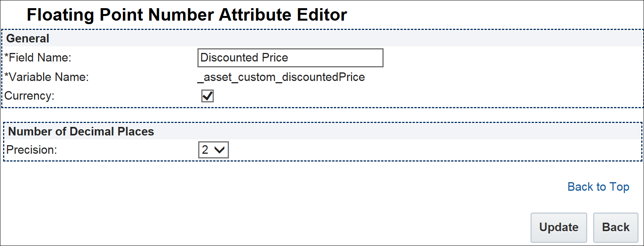Click the _asset_custom_discountedPrice variable name text

(281, 77)
